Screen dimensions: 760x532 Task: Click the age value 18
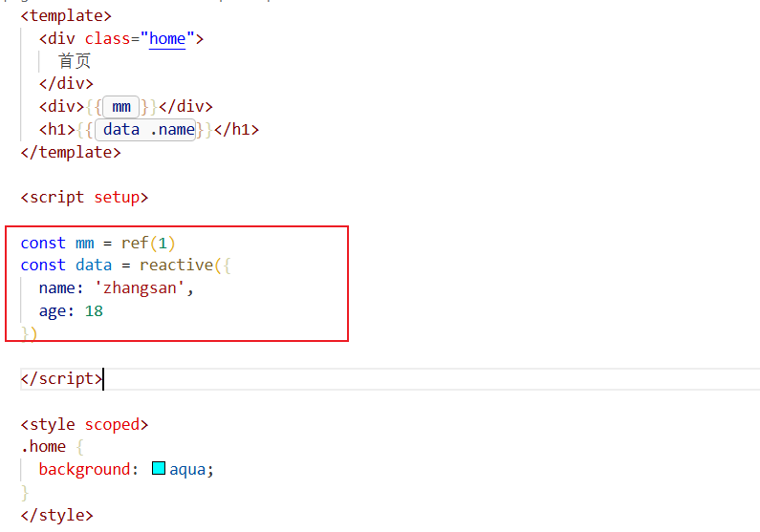tap(94, 310)
